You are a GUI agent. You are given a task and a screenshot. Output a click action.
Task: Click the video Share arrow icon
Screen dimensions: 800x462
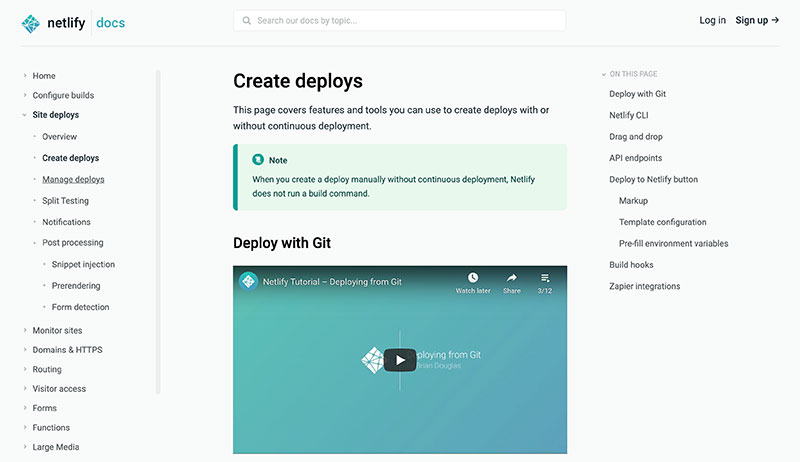(511, 278)
